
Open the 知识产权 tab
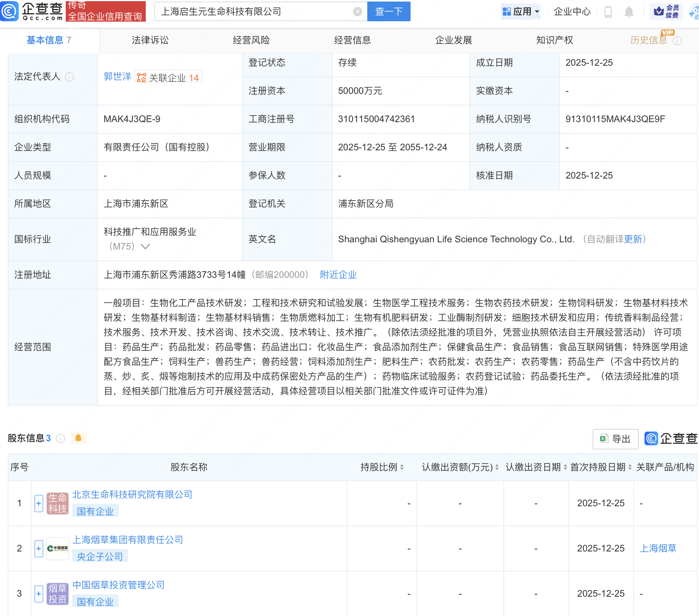554,40
